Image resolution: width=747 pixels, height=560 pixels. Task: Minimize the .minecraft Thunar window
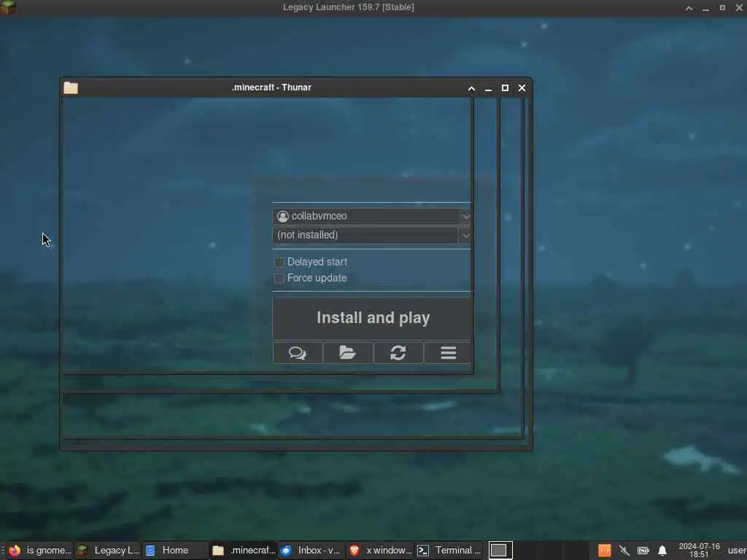[488, 88]
